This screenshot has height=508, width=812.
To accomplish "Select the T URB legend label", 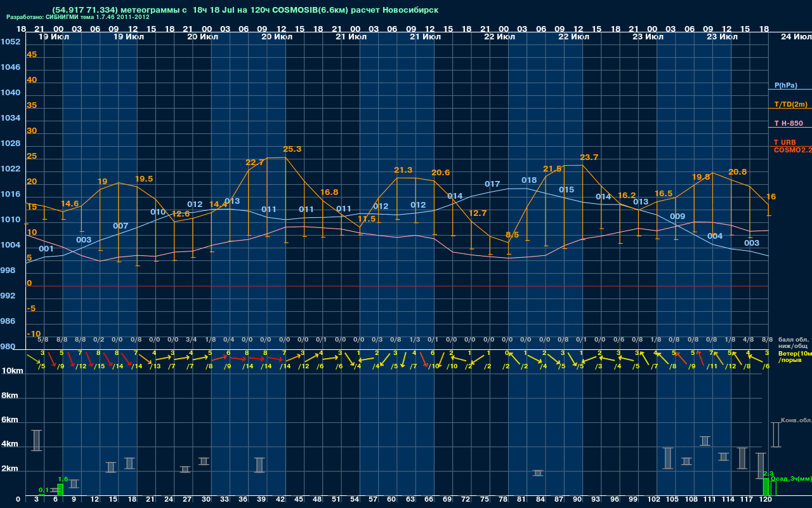I will click(785, 142).
